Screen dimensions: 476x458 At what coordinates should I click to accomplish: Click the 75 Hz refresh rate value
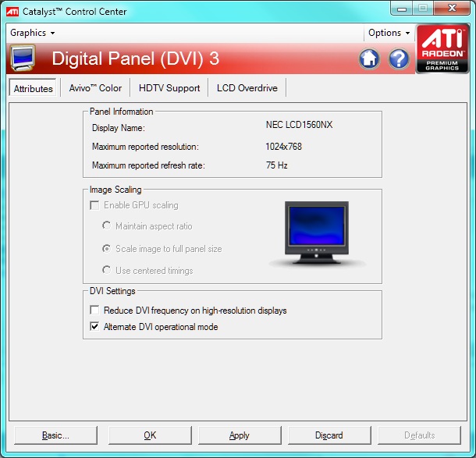click(x=276, y=165)
